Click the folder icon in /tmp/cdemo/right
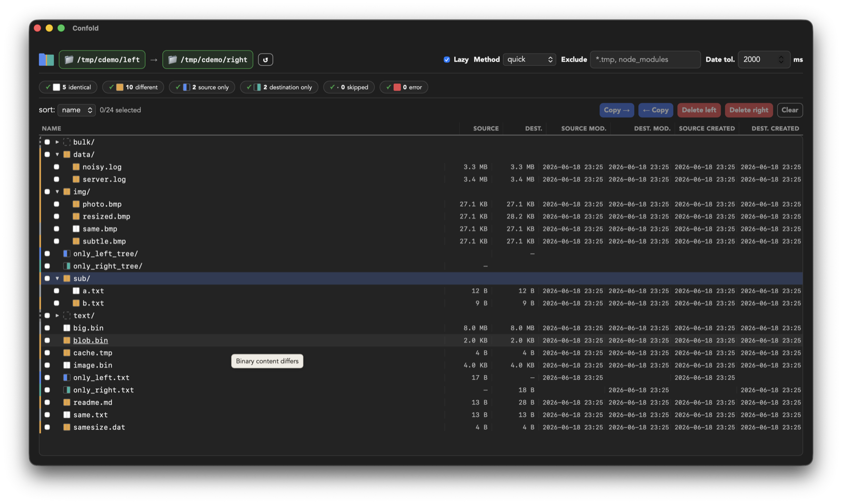The height and width of the screenshot is (504, 842). coord(173,59)
